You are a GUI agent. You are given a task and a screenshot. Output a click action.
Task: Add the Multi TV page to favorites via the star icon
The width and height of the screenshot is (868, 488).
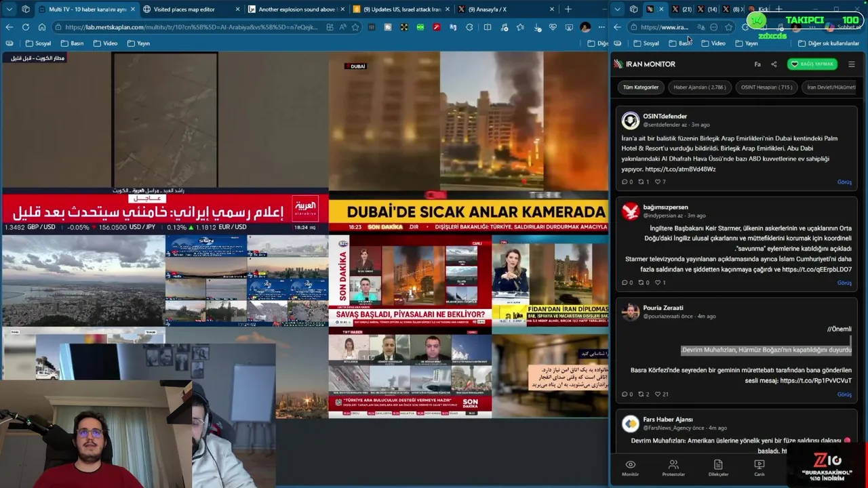355,27
